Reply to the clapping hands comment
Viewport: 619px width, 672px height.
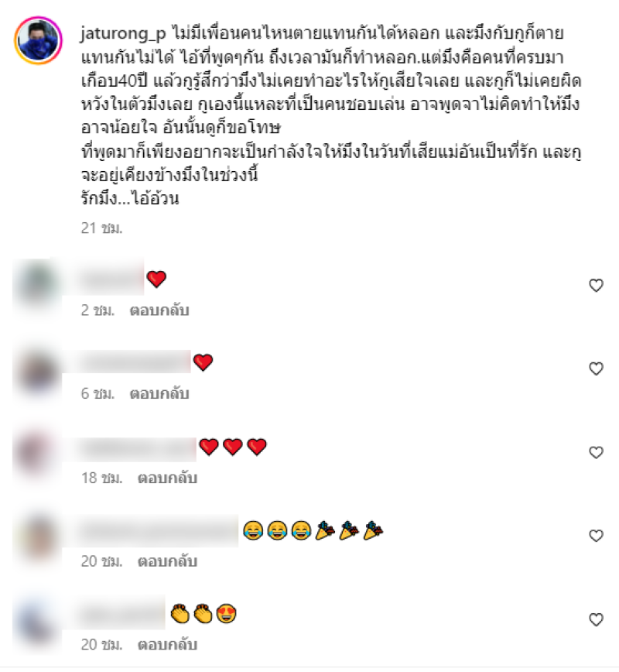click(x=167, y=645)
